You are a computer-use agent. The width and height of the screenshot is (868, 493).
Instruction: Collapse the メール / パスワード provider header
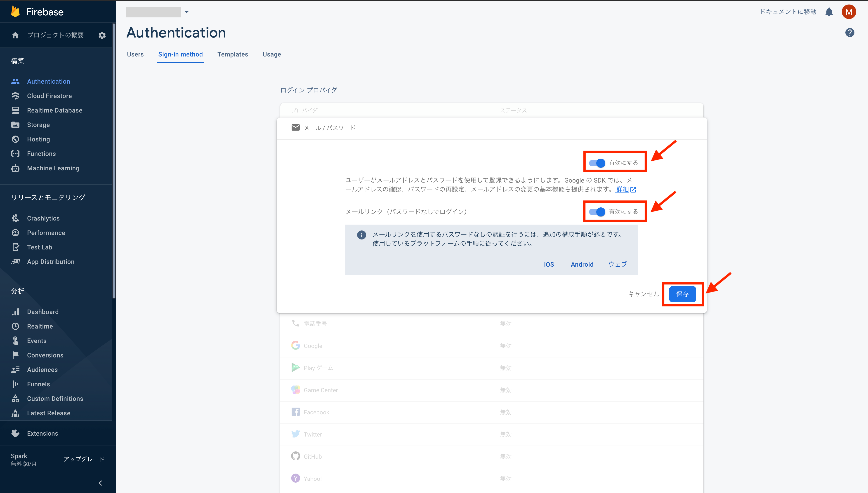pyautogui.click(x=329, y=128)
